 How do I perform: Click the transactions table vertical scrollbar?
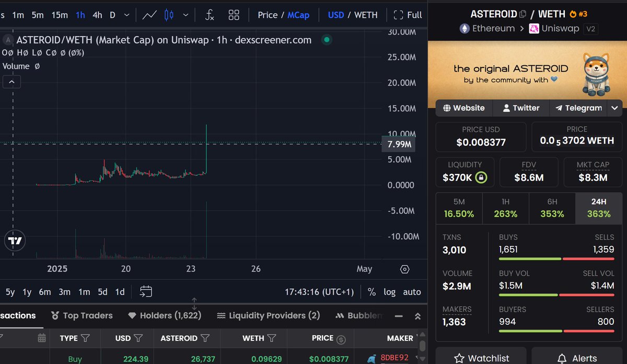[x=422, y=345]
